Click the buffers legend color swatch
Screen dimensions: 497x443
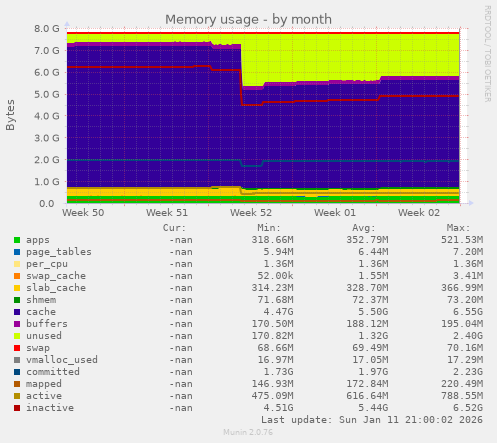(17, 324)
